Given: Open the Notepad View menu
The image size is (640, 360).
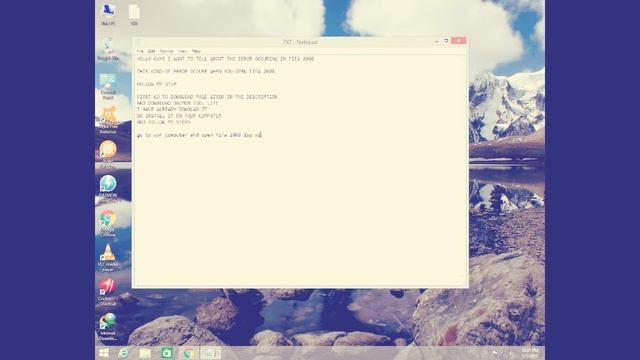Looking at the screenshot, I should [x=182, y=51].
